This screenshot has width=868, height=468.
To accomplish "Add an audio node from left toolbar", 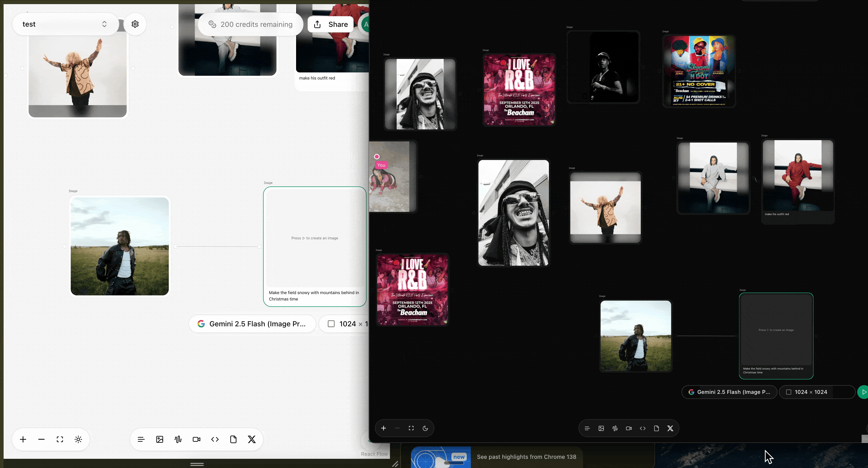I will (x=178, y=439).
